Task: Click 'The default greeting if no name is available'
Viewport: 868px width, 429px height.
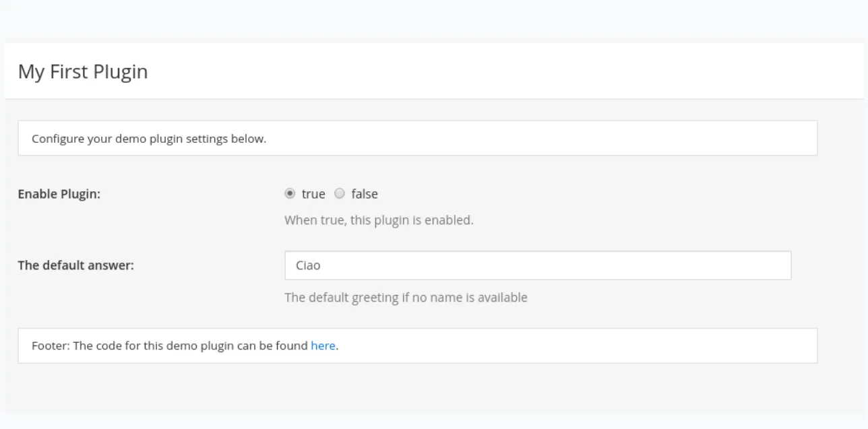Action: pos(406,298)
